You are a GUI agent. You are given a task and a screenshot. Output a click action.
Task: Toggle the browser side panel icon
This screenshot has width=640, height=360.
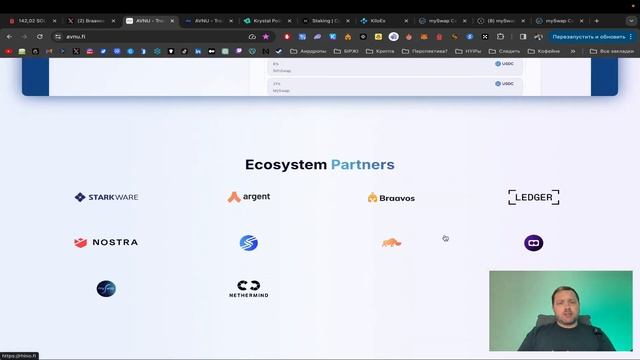[523, 37]
